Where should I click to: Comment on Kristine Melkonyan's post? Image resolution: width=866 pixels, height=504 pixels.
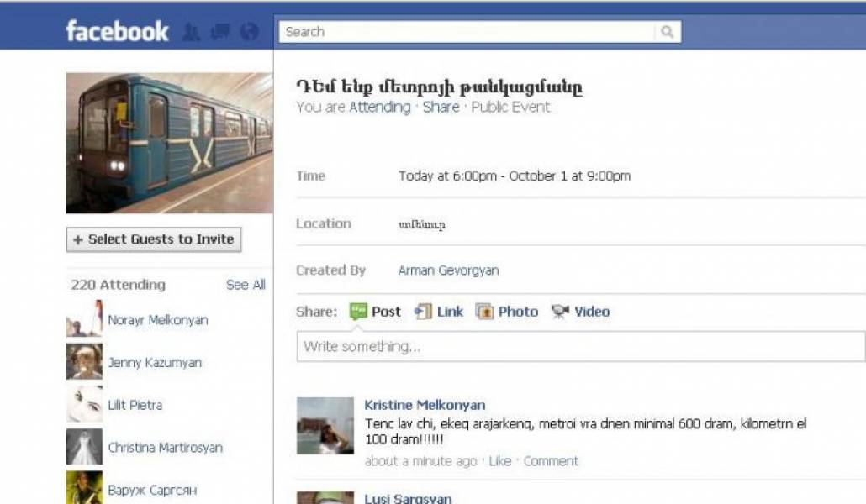(551, 461)
